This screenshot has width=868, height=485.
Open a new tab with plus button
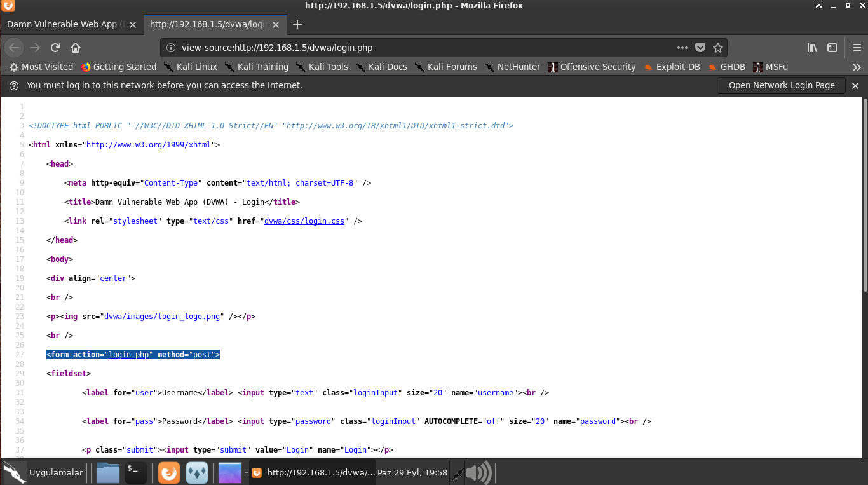pos(297,24)
